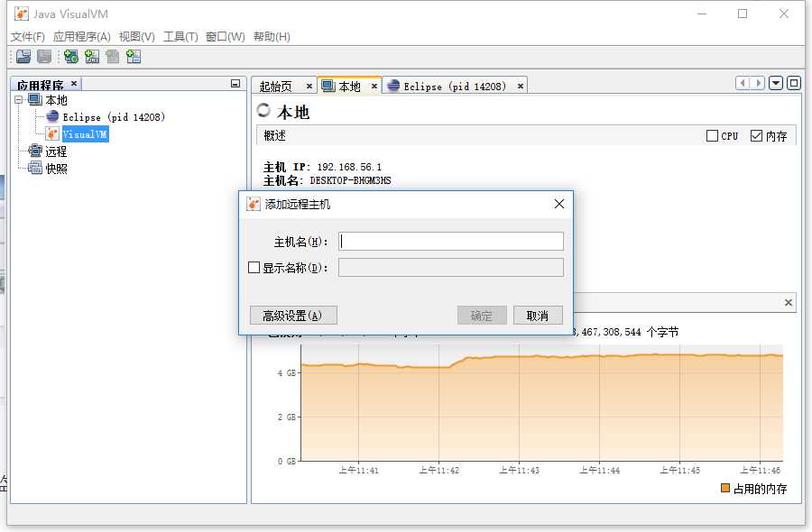Close the memory chart section

click(x=789, y=302)
